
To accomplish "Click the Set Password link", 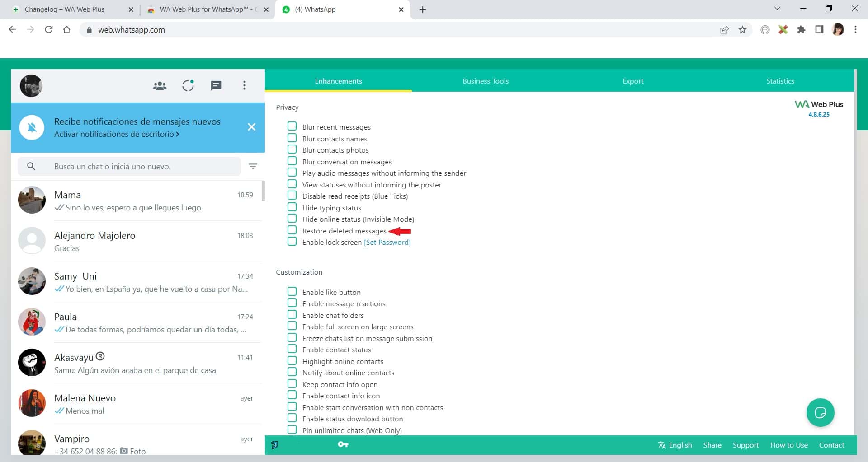I will coord(387,243).
